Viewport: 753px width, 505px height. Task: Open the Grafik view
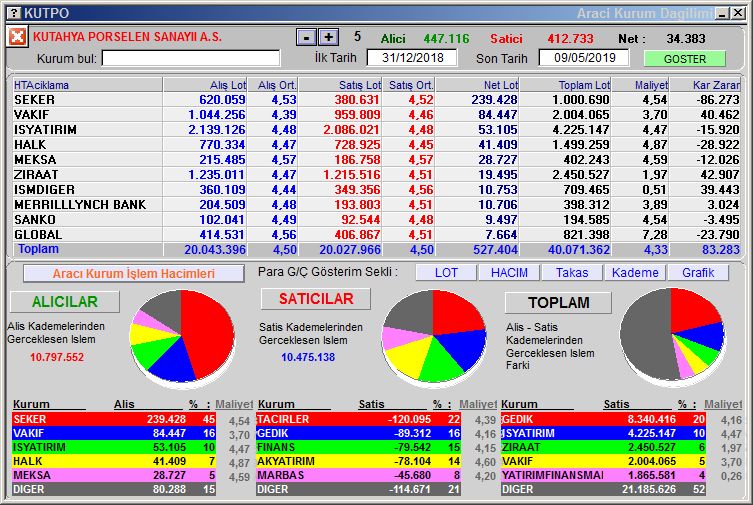click(x=698, y=273)
